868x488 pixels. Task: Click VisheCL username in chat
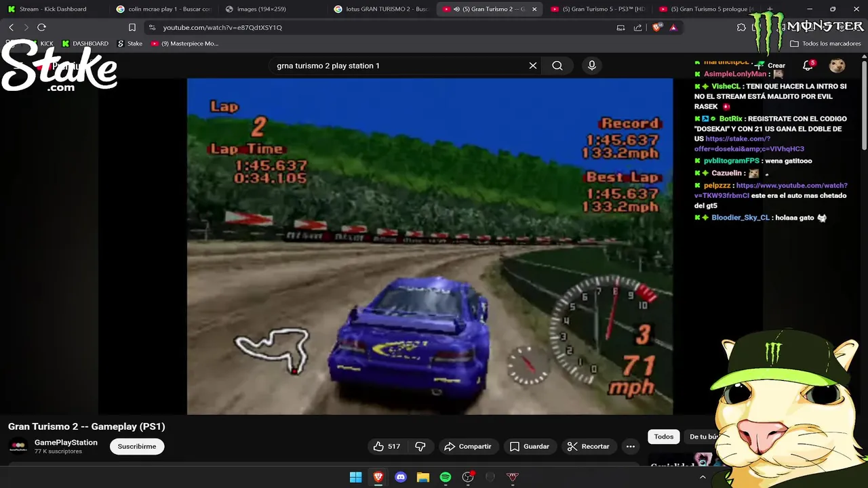(726, 86)
